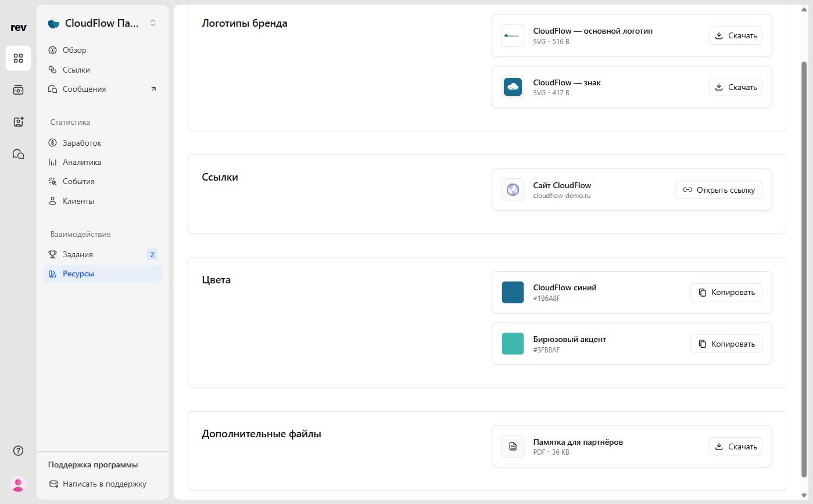Click the Логотипы бренда heading
The height and width of the screenshot is (504, 813).
245,24
